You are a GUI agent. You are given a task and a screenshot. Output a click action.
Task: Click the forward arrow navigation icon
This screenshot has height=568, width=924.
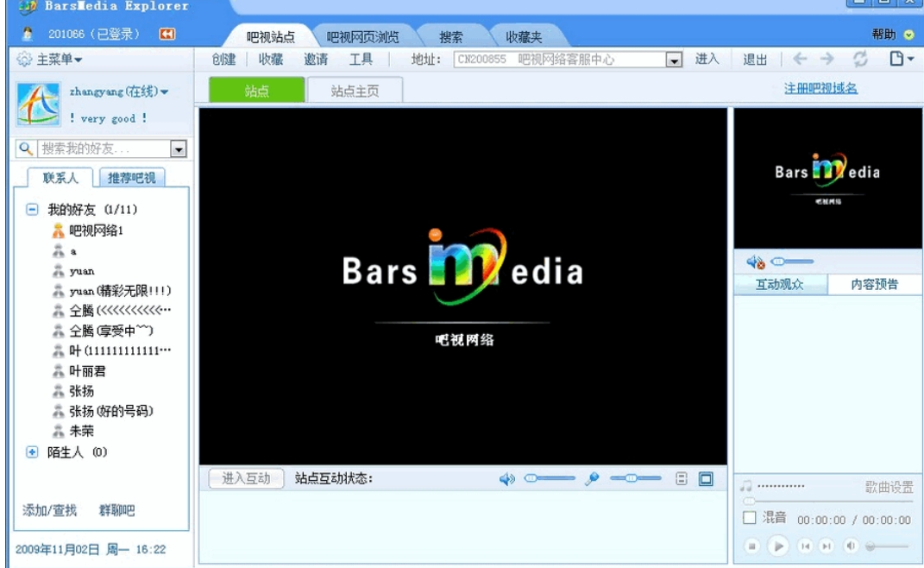point(827,59)
